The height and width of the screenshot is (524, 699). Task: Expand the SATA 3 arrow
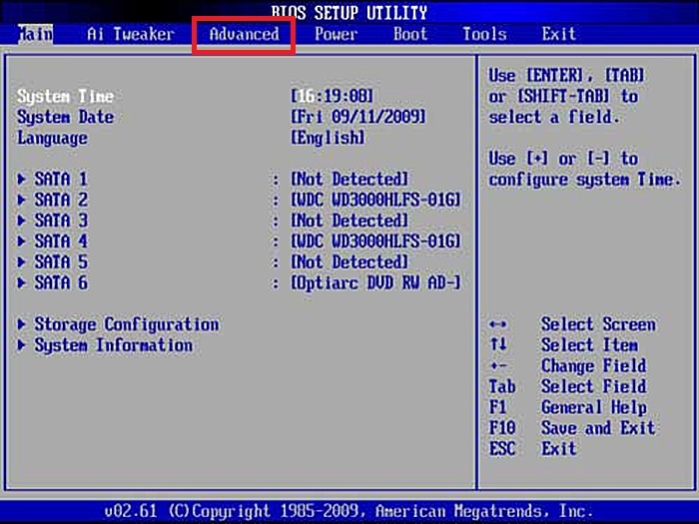(x=21, y=221)
